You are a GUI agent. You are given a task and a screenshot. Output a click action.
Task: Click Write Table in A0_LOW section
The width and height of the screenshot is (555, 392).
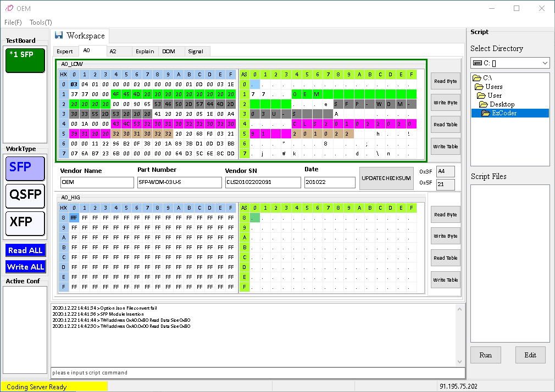click(x=445, y=147)
